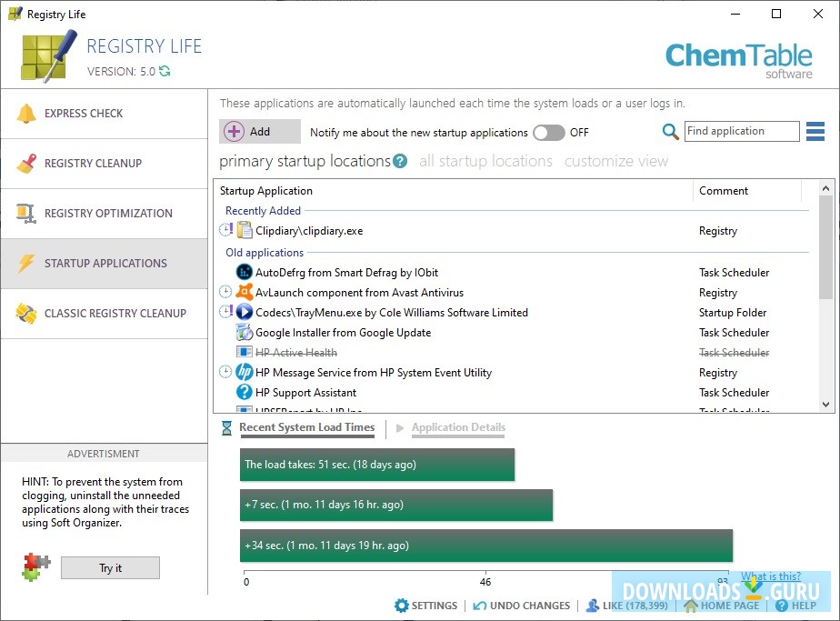The width and height of the screenshot is (840, 621).
Task: Select the Clipdiary\clipdiary.exe entry
Action: [309, 231]
